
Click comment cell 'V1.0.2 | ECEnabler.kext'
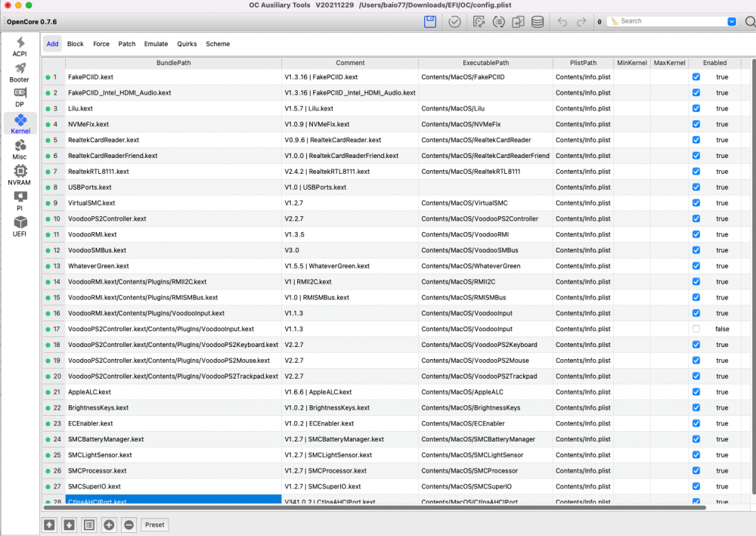pos(350,423)
